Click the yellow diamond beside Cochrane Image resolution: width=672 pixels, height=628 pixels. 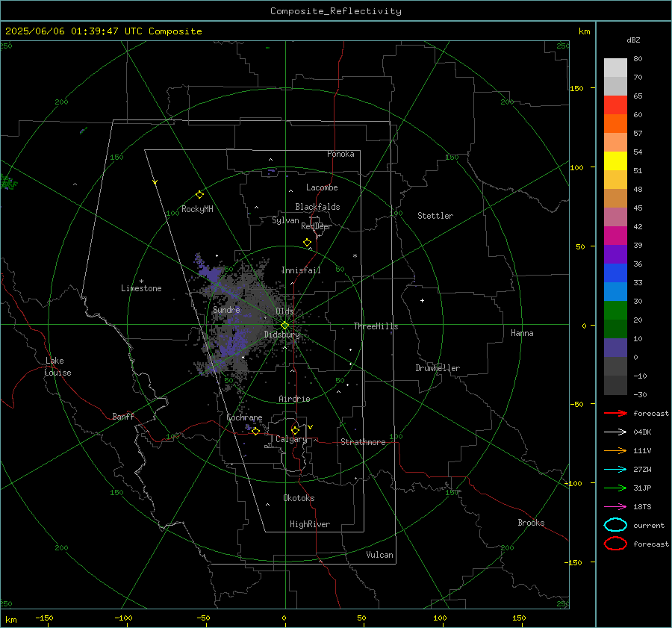coord(255,432)
